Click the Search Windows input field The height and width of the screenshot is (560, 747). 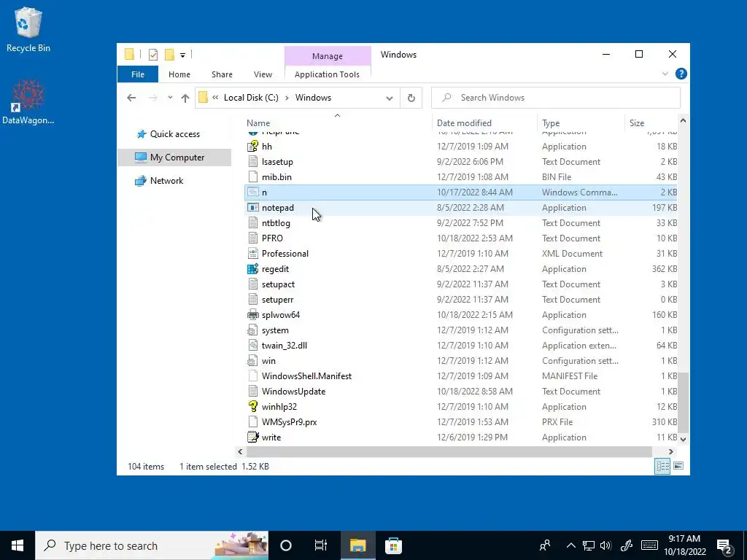click(555, 98)
